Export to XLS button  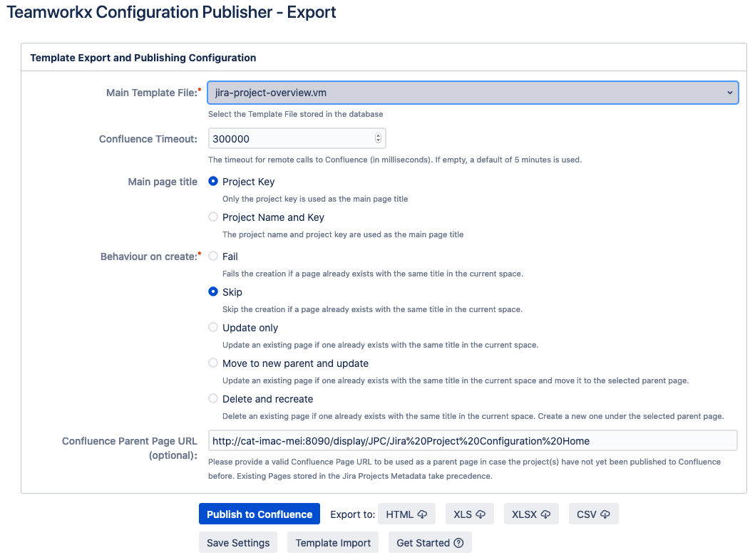click(469, 514)
